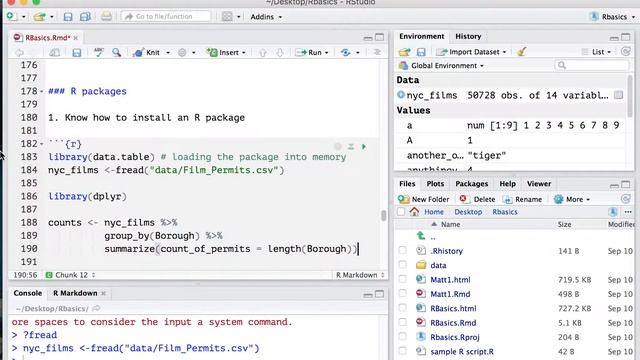The image size is (640, 360).
Task: Click the spell check ABC icon
Action: coord(98,52)
